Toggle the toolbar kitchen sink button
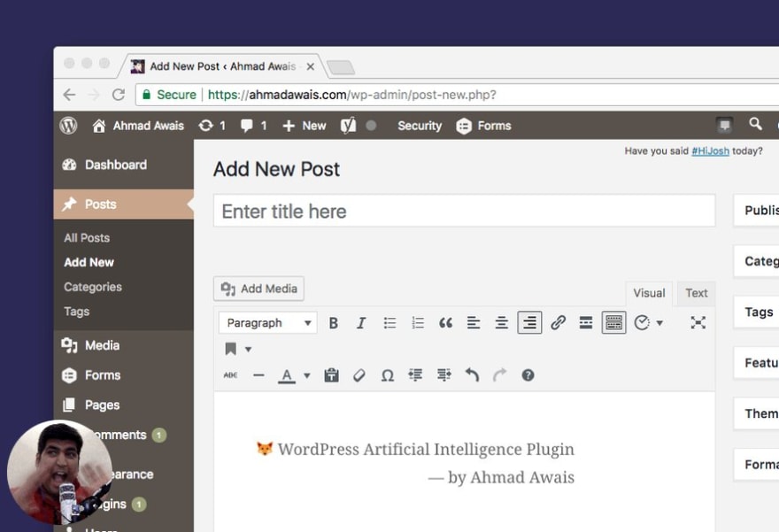 click(x=613, y=323)
